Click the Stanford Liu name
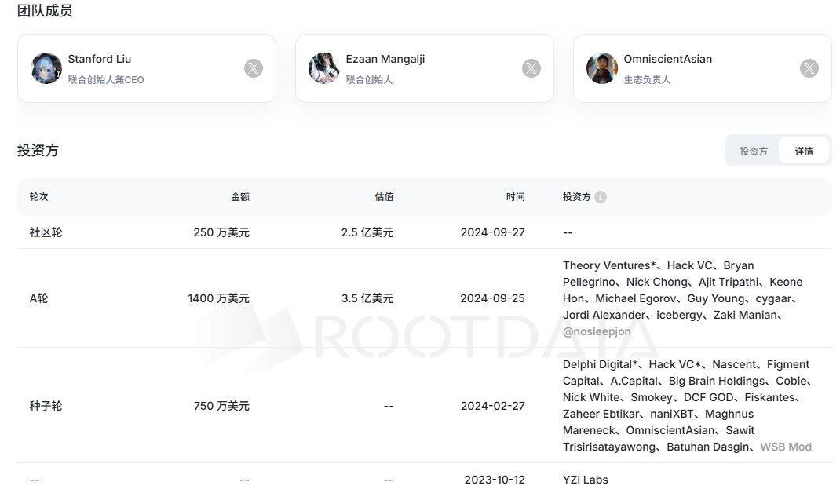Viewport: 840px width, 504px height. 100,59
